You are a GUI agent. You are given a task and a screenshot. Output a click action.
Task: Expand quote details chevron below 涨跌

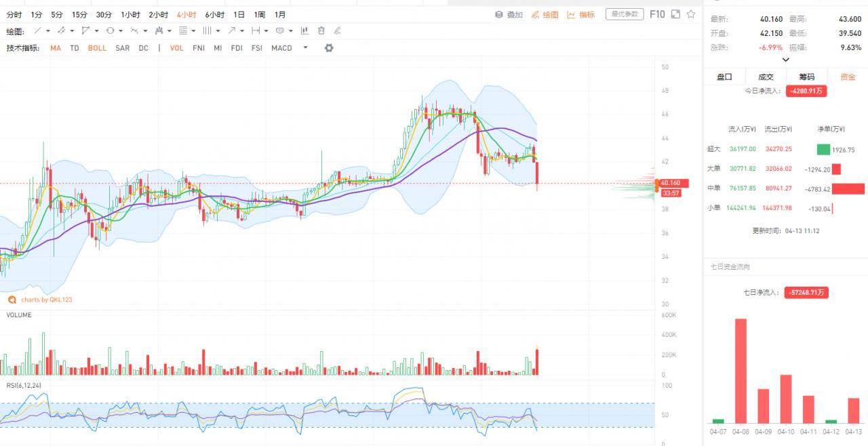pos(786,60)
